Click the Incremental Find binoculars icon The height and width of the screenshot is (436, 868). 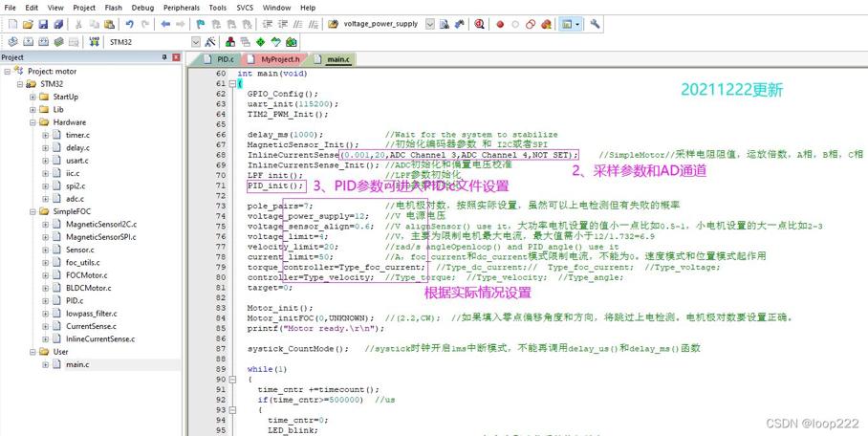point(459,24)
